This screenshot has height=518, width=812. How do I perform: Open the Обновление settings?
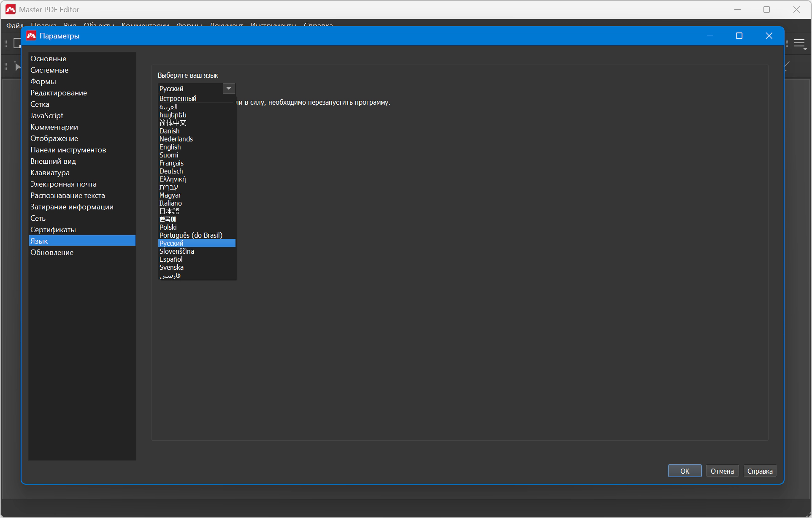click(82, 252)
